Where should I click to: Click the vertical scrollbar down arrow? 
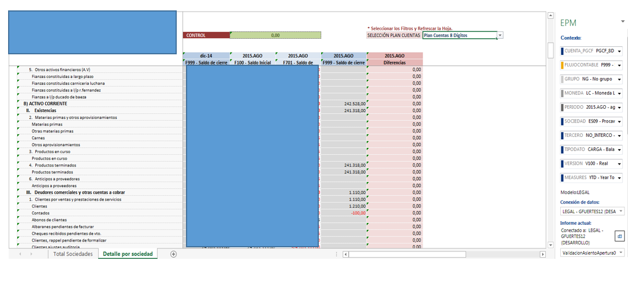coord(551,245)
